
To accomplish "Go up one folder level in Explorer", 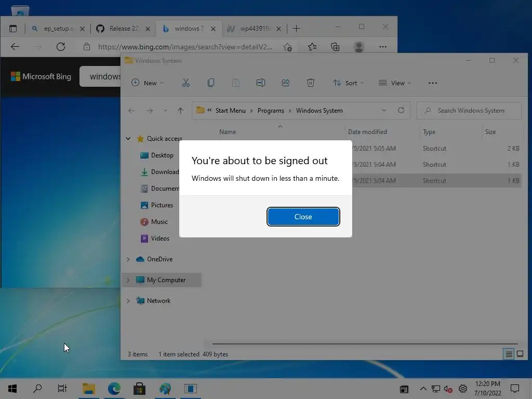I will [180, 111].
